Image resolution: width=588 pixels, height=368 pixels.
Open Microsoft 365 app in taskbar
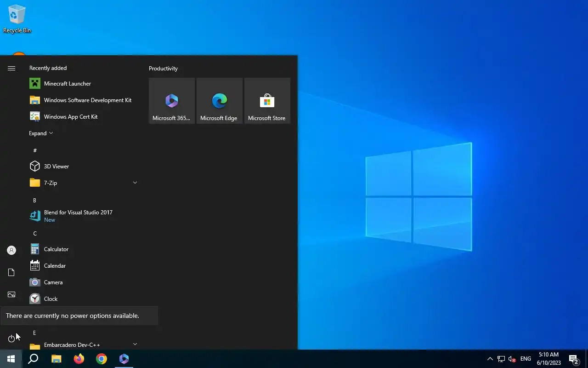point(124,359)
